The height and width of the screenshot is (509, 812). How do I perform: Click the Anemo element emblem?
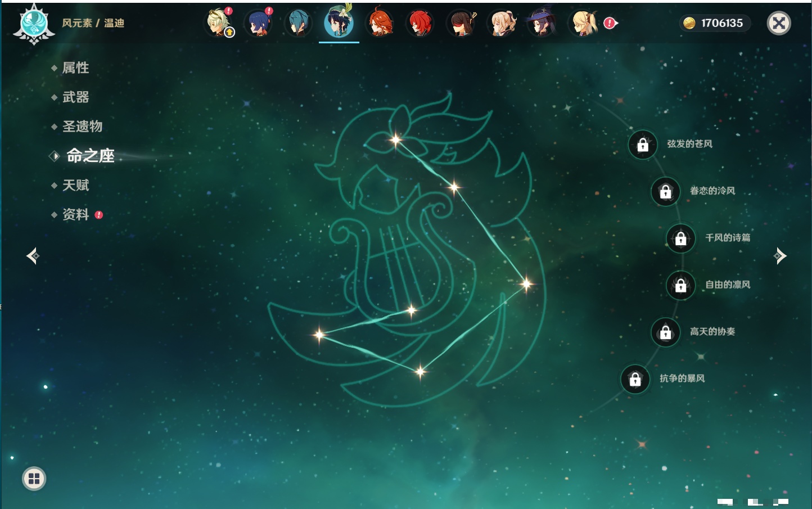34,24
